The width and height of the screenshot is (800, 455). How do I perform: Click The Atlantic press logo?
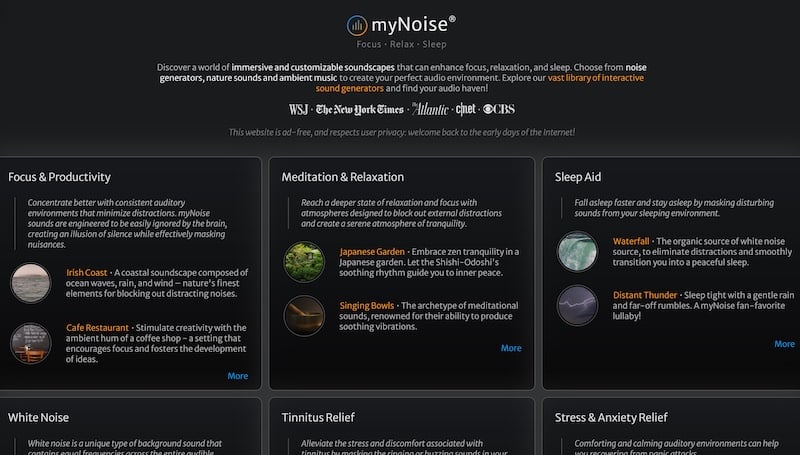[430, 109]
